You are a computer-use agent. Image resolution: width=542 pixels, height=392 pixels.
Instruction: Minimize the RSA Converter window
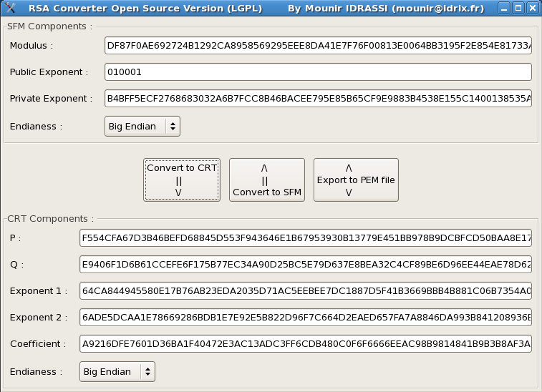pos(504,9)
